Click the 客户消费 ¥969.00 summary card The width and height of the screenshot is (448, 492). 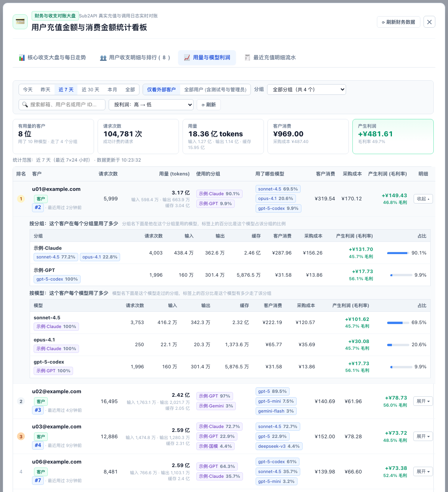point(308,136)
